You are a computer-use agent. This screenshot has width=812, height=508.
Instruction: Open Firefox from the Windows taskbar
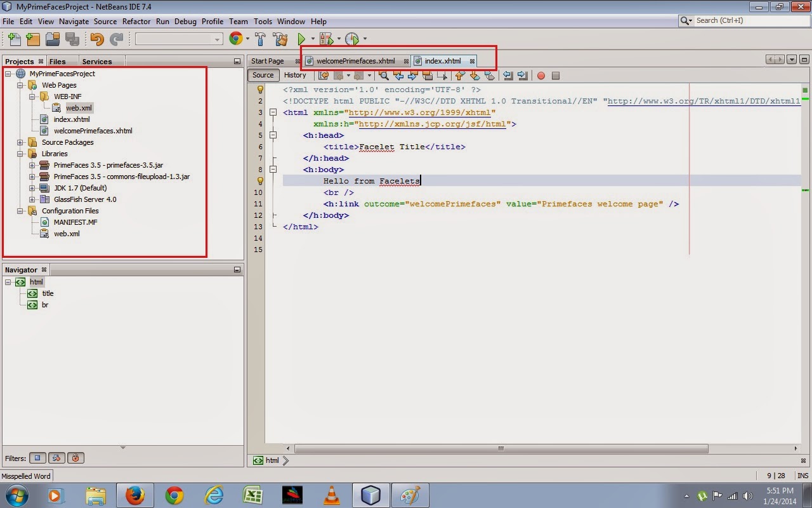pyautogui.click(x=134, y=495)
